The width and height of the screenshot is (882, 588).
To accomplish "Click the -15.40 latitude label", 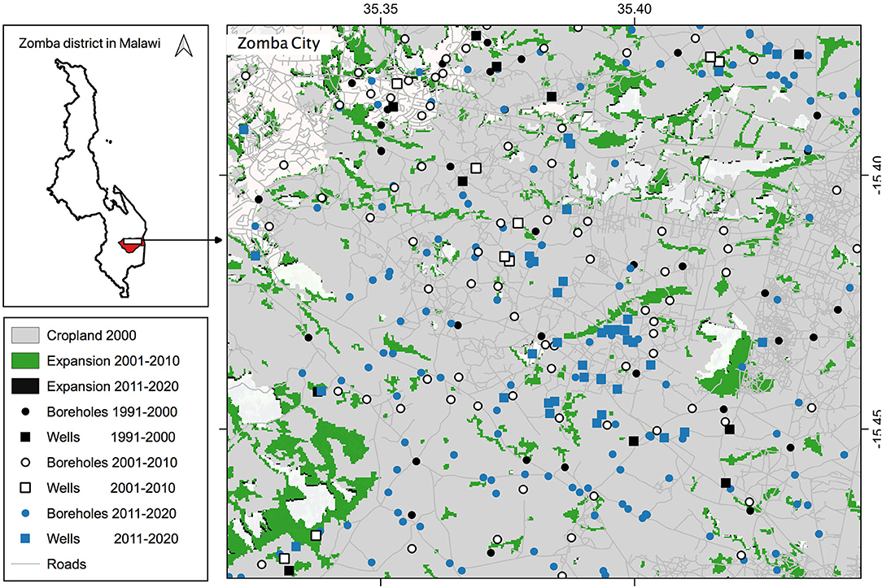I will [875, 175].
